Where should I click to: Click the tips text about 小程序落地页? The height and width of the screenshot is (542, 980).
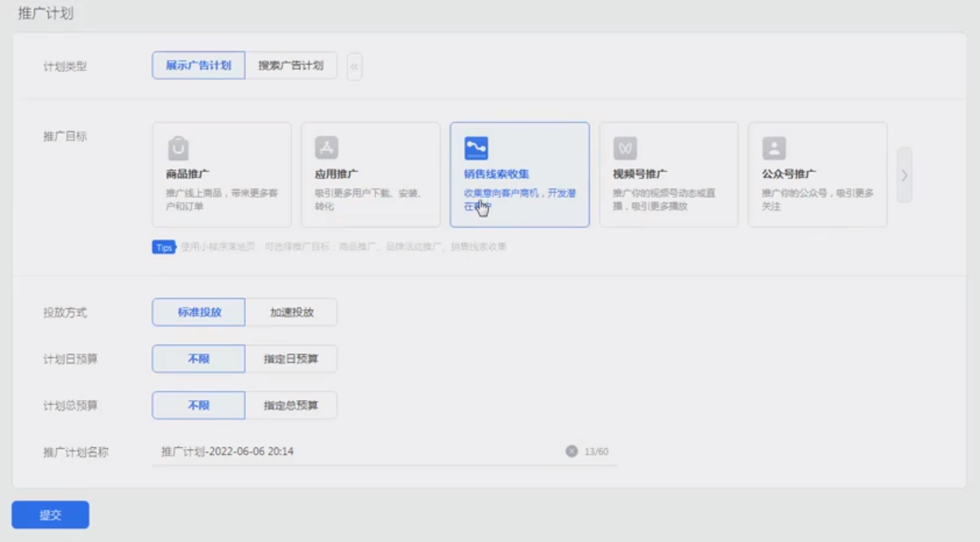point(344,248)
